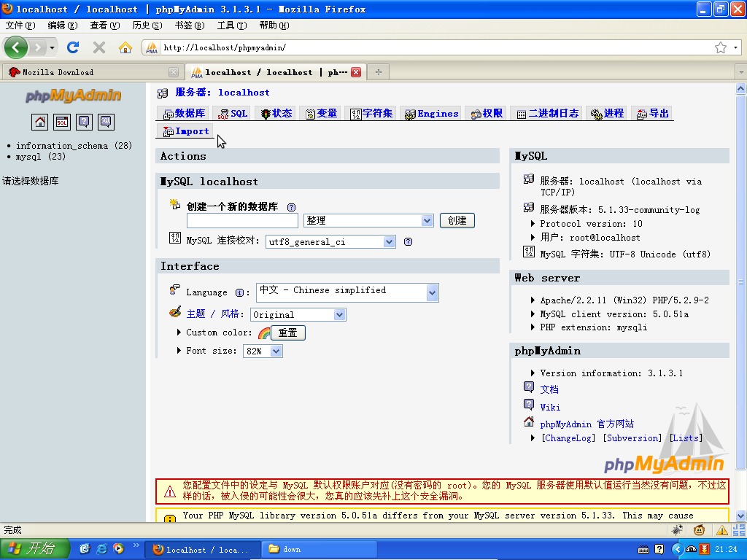Open the rainbow custom color picker

(264, 332)
